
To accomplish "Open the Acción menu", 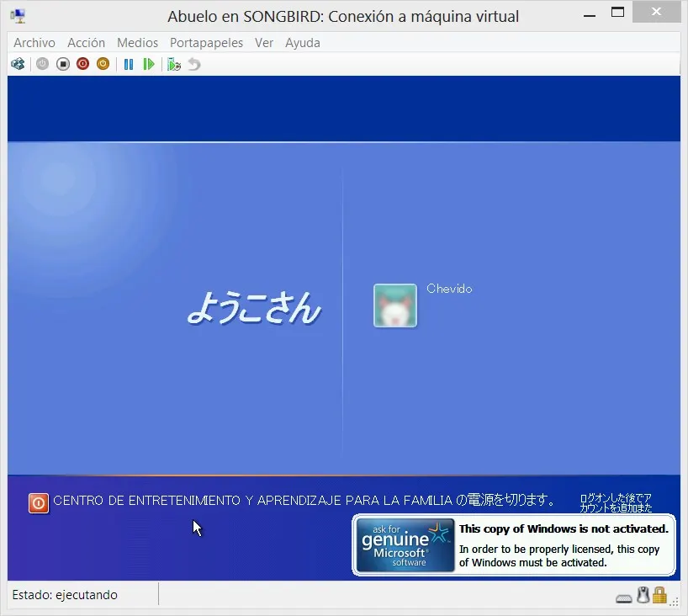I will click(86, 42).
